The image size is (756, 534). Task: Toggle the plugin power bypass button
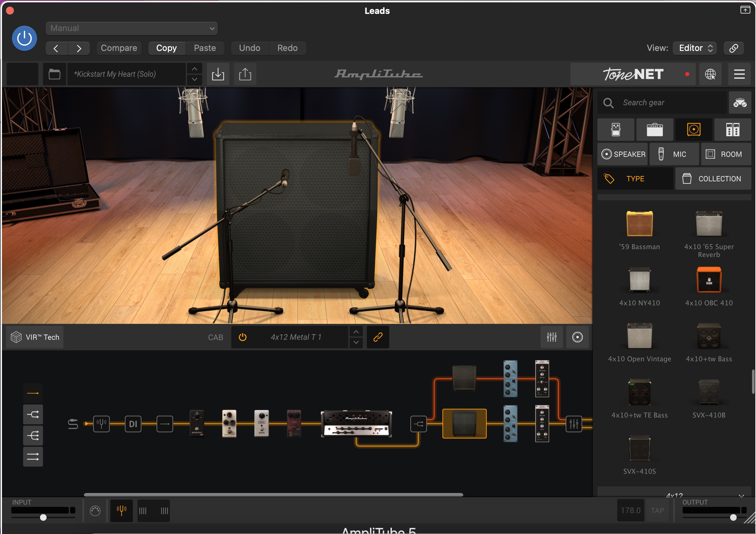(x=24, y=38)
